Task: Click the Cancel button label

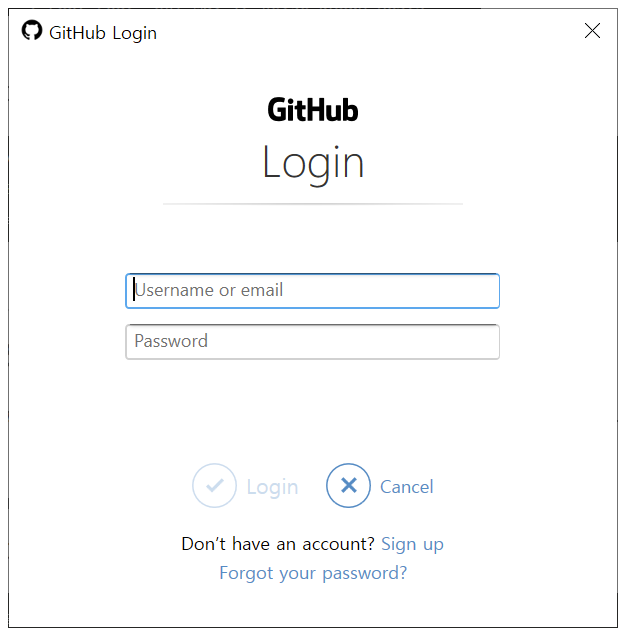Action: click(407, 486)
